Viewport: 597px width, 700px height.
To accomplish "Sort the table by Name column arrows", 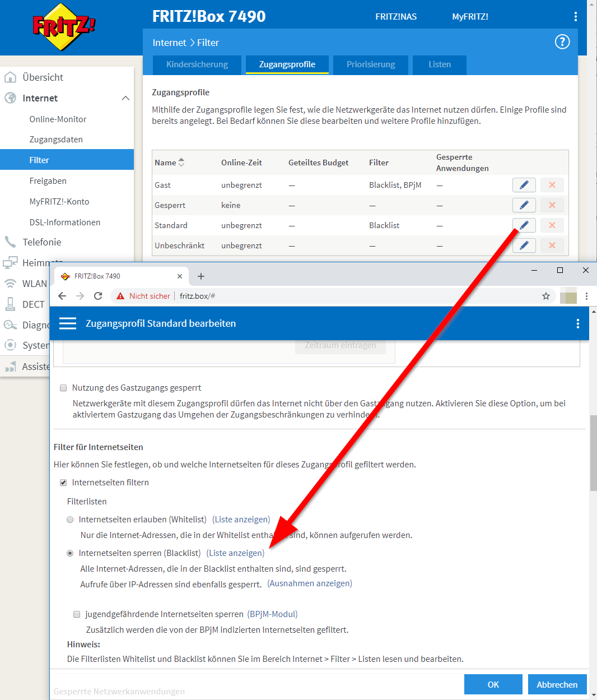I will click(x=181, y=163).
